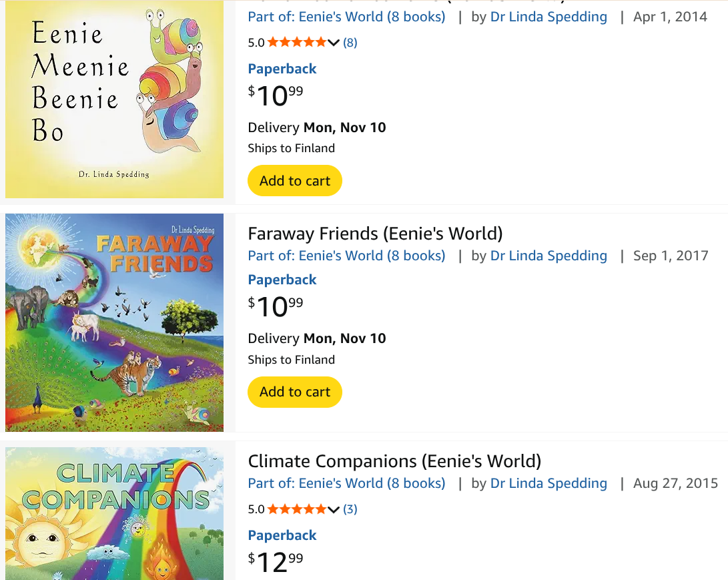Click the $12.99 price for Climate Companions

(276, 562)
